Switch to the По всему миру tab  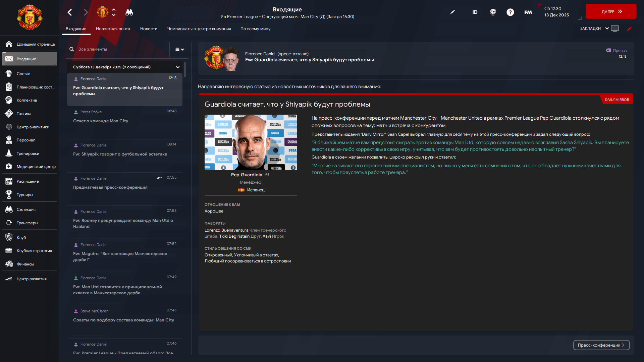[255, 29]
